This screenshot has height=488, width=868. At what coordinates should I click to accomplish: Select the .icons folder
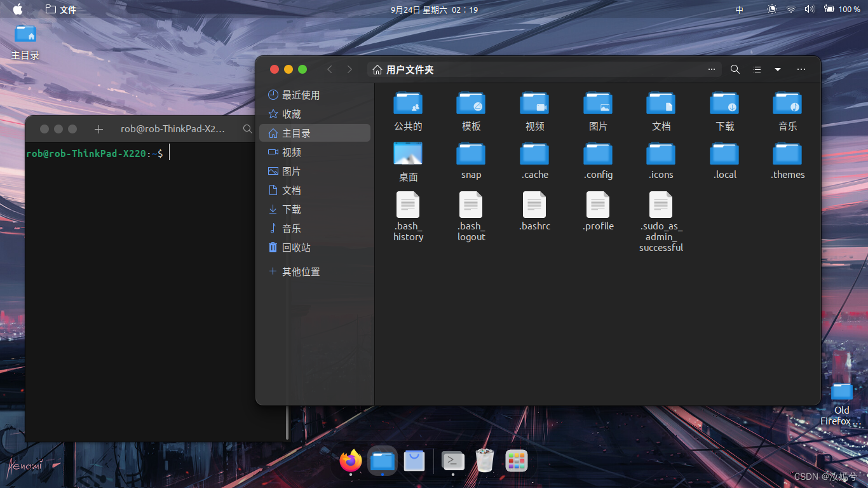(661, 160)
